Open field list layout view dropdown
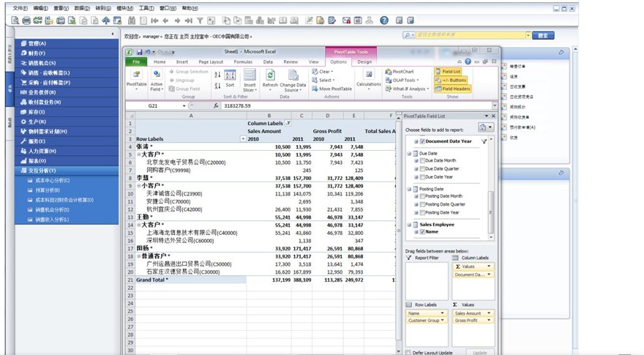This screenshot has width=644, height=355. pos(485,127)
